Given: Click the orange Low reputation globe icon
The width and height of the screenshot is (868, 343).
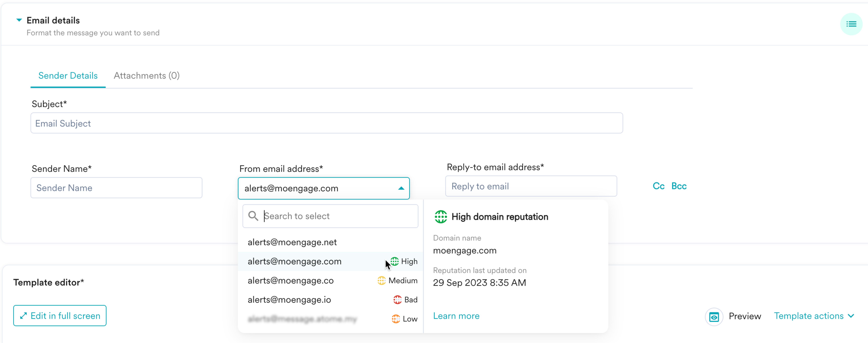Looking at the screenshot, I should [396, 319].
